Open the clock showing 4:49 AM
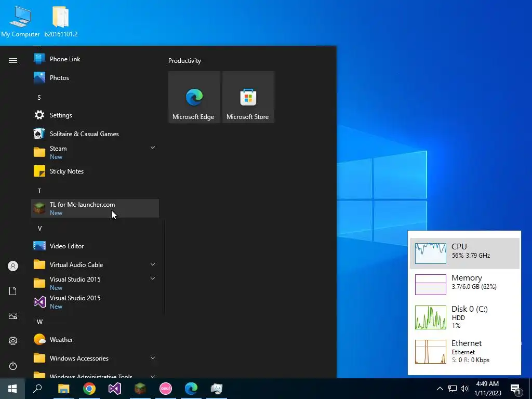Image resolution: width=532 pixels, height=399 pixels. pyautogui.click(x=487, y=389)
